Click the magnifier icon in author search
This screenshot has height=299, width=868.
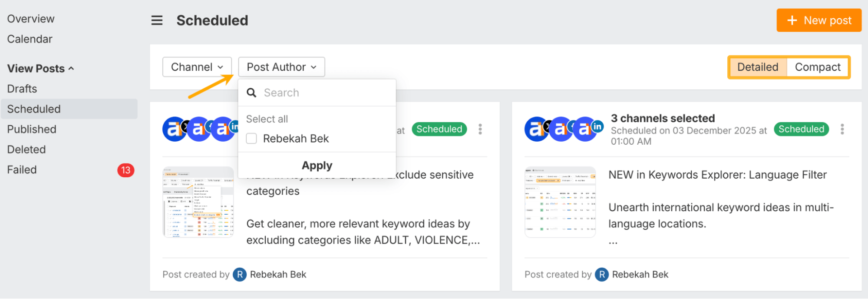251,93
